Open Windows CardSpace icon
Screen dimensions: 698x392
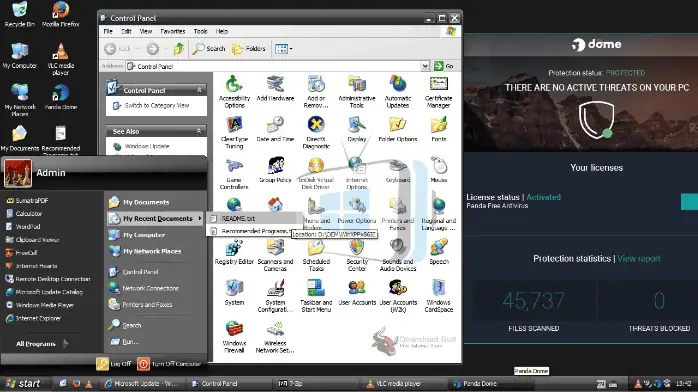[438, 296]
